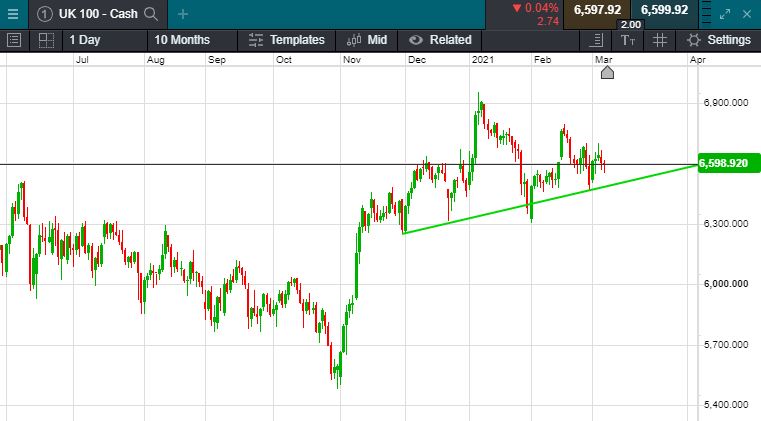This screenshot has height=421, width=761.
Task: Expand the chart window to fullscreen
Action: pyautogui.click(x=727, y=14)
